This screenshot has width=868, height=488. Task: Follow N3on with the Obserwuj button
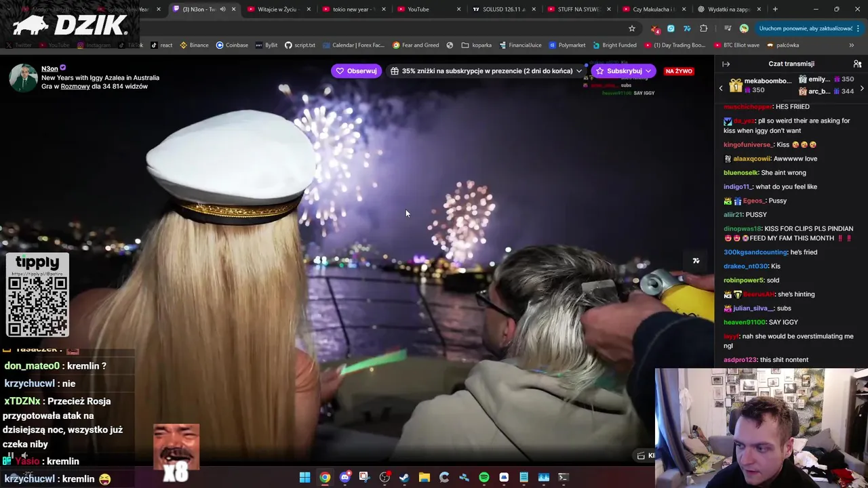pyautogui.click(x=356, y=71)
